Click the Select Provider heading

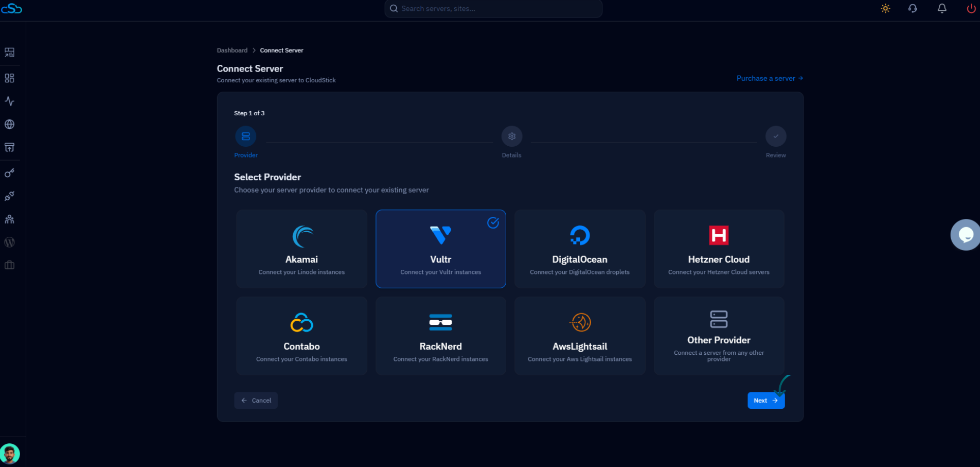(x=268, y=177)
